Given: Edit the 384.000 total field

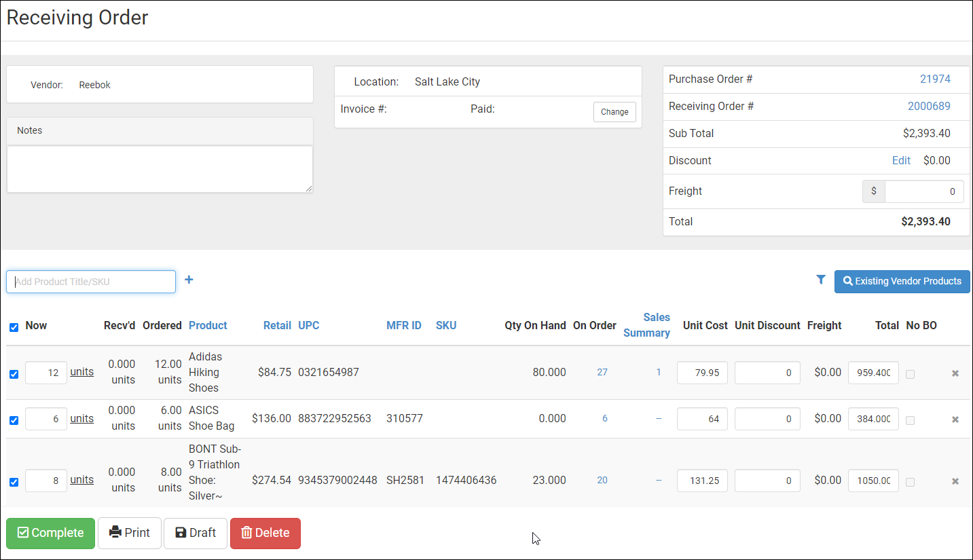Looking at the screenshot, I should 873,419.
